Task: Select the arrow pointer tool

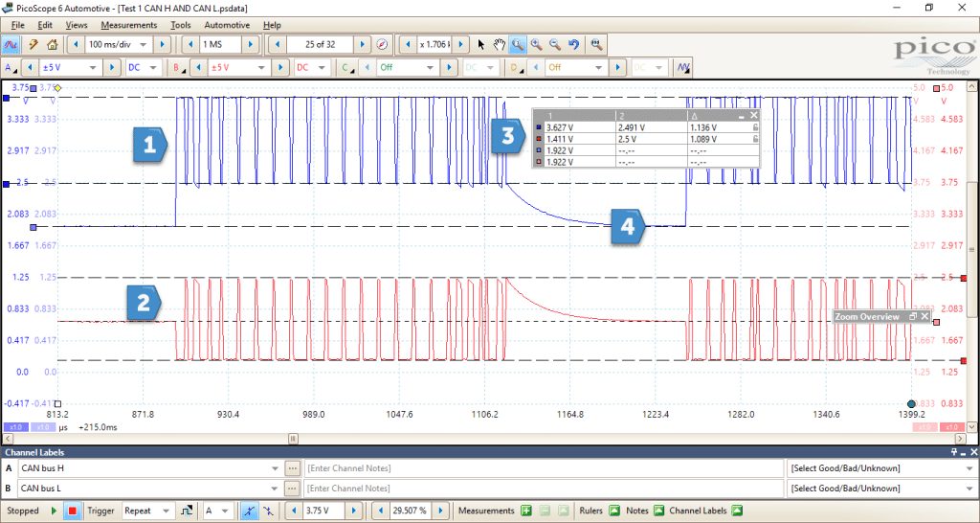Action: pyautogui.click(x=480, y=44)
